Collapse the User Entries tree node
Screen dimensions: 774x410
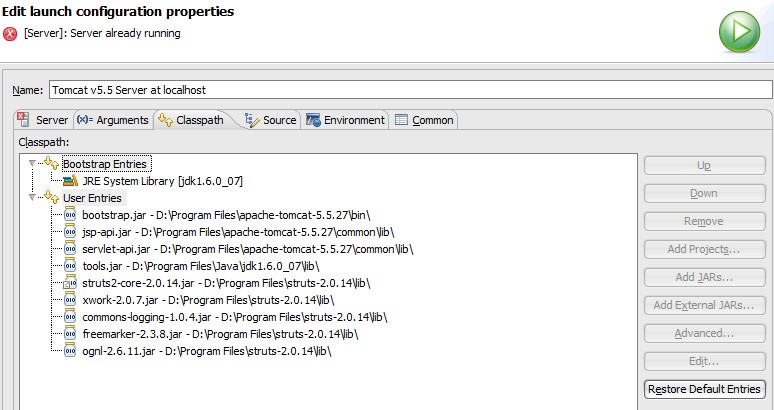33,197
